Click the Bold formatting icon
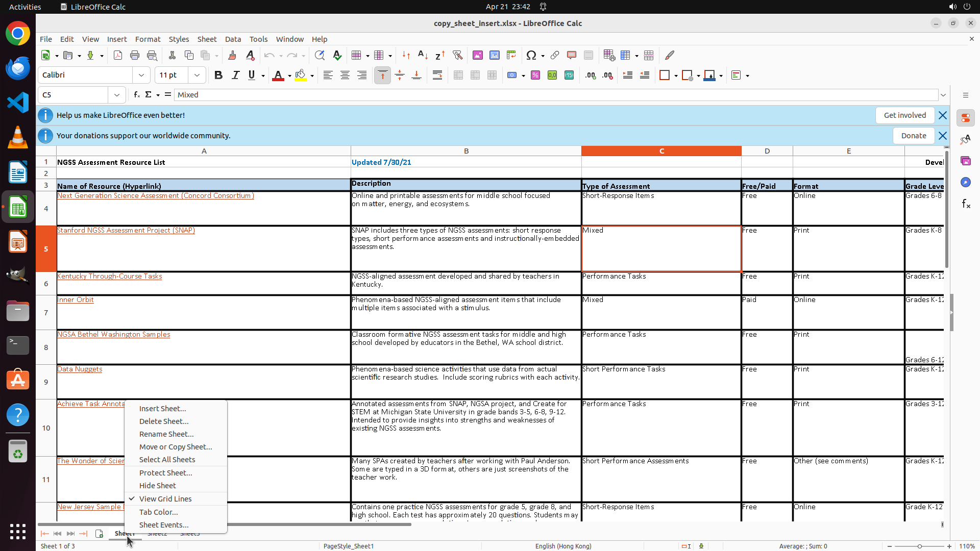 click(218, 76)
